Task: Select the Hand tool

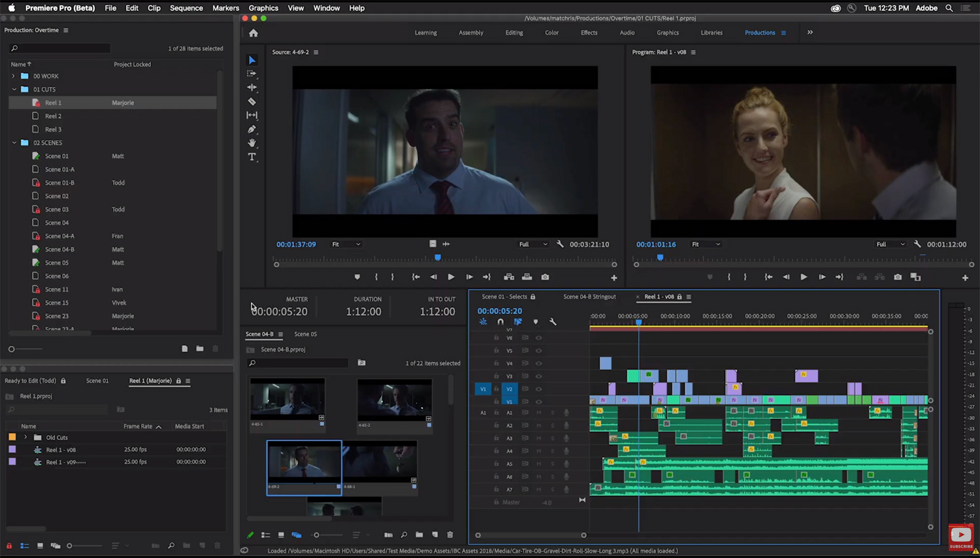Action: (252, 143)
